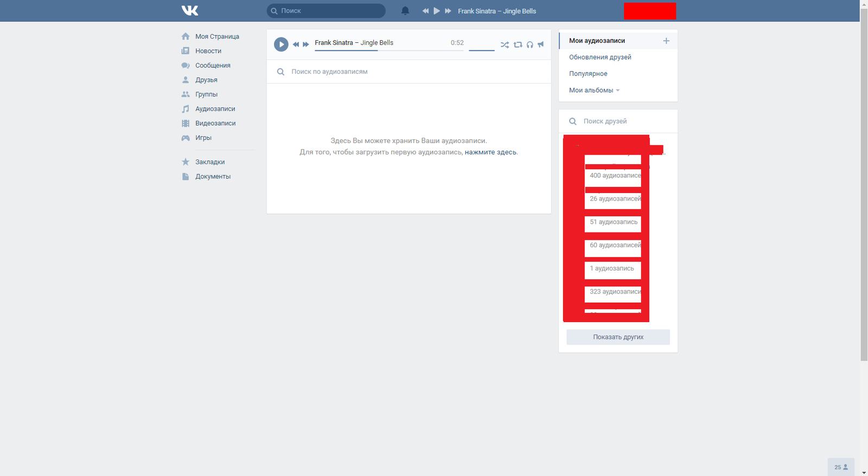Select friend with 26 audio recordings

tap(615, 199)
